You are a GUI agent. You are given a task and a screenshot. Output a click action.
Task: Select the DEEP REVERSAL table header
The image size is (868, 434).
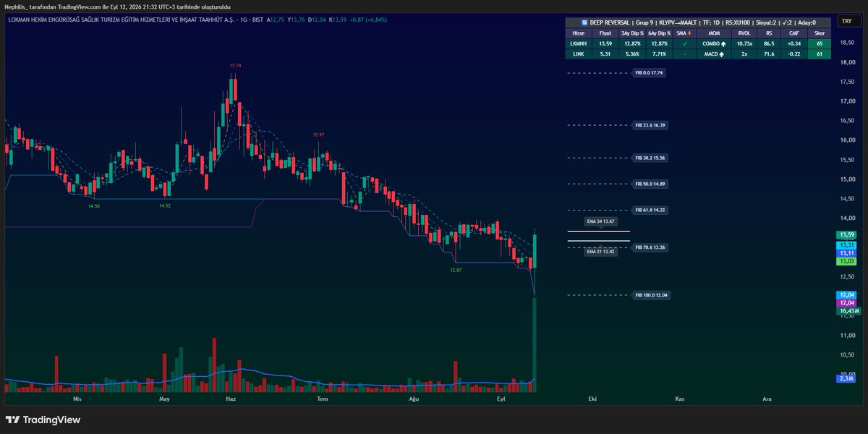[699, 22]
